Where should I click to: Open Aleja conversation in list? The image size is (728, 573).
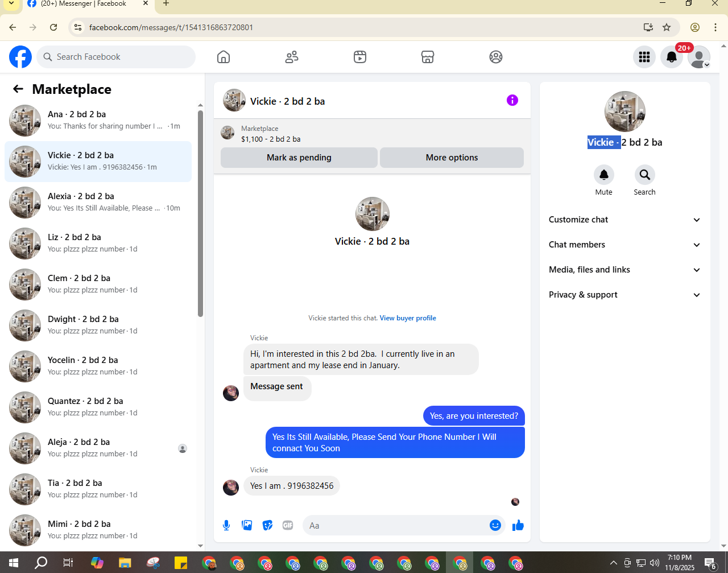98,448
